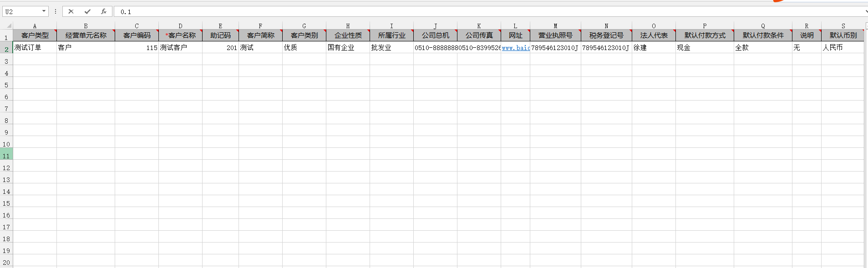The image size is (868, 268).
Task: Click the *客户名称 header cell
Action: pos(180,35)
